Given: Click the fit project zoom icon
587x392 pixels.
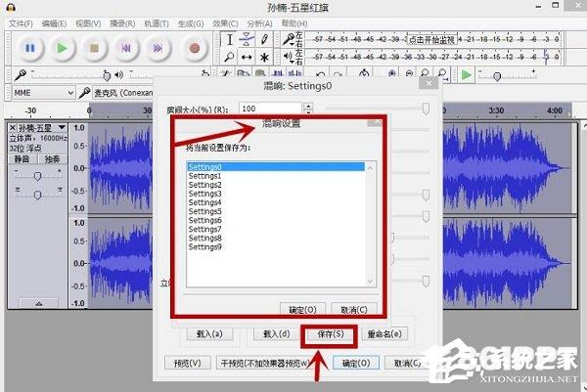Looking at the screenshot, I should 442,73.
